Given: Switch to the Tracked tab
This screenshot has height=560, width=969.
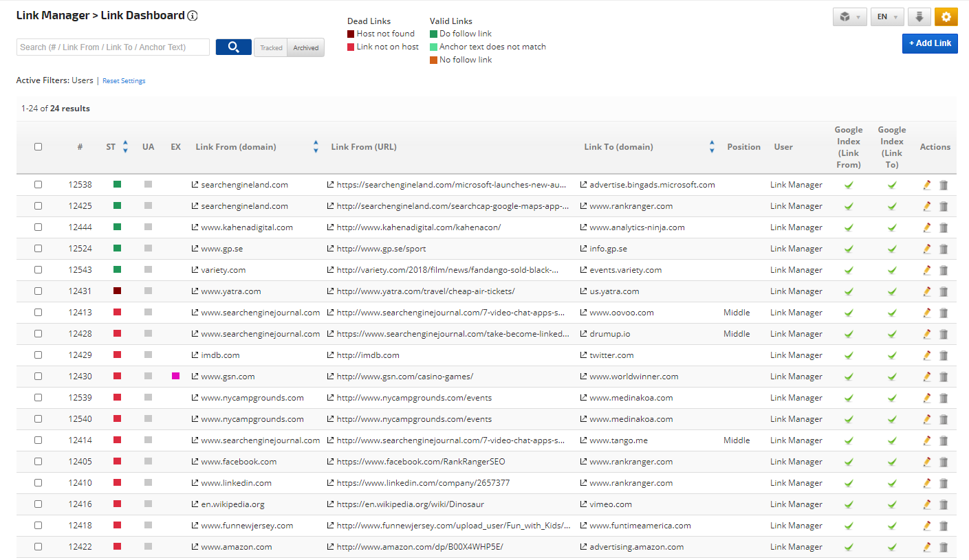Looking at the screenshot, I should click(271, 47).
